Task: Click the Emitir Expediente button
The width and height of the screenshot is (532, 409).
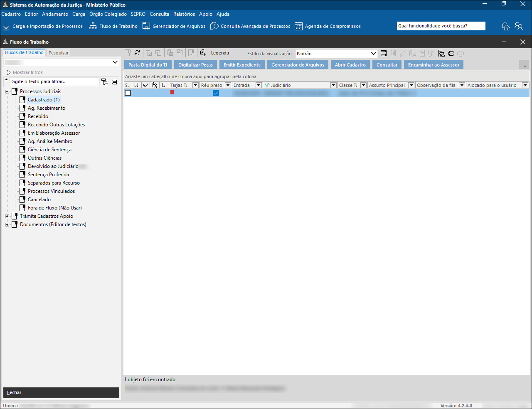Action: [242, 65]
